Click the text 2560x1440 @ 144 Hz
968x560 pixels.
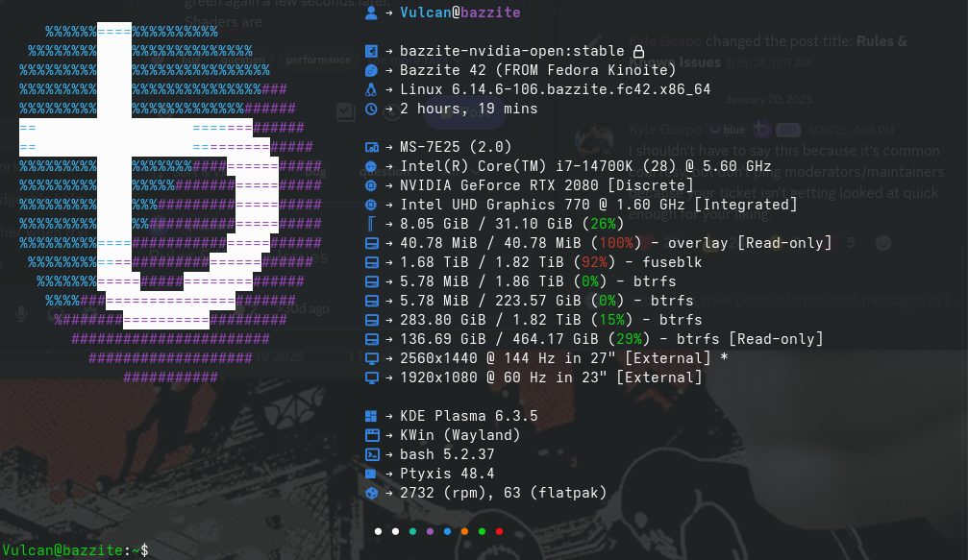473,359
